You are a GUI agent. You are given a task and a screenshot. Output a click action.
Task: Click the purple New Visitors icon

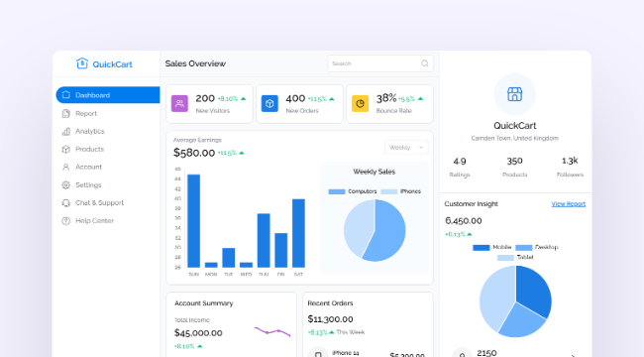[179, 104]
